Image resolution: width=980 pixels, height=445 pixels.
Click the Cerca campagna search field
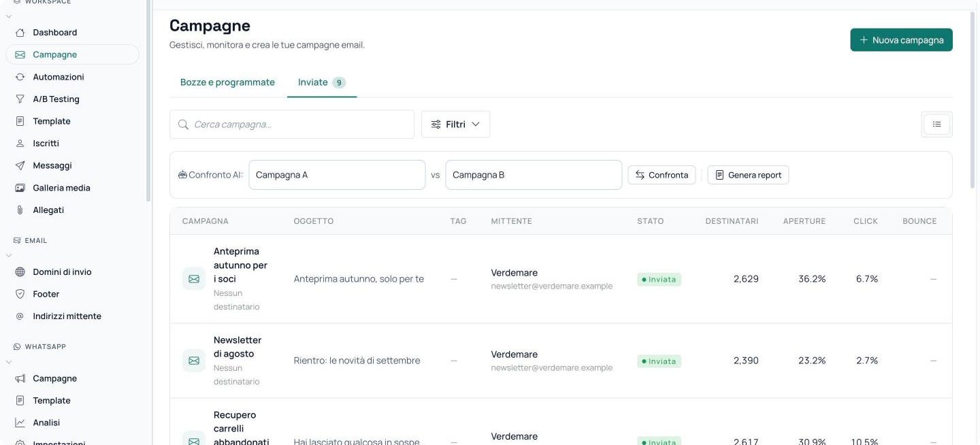click(x=292, y=125)
